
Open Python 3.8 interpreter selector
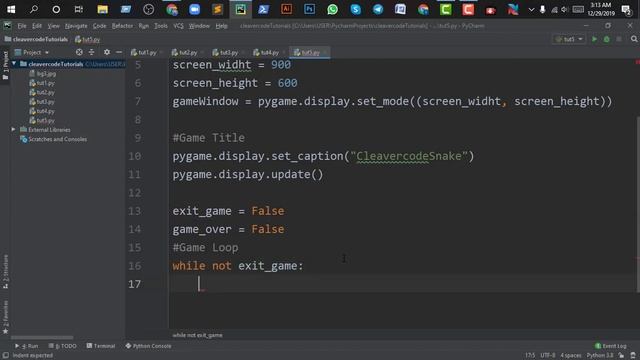(x=600, y=356)
